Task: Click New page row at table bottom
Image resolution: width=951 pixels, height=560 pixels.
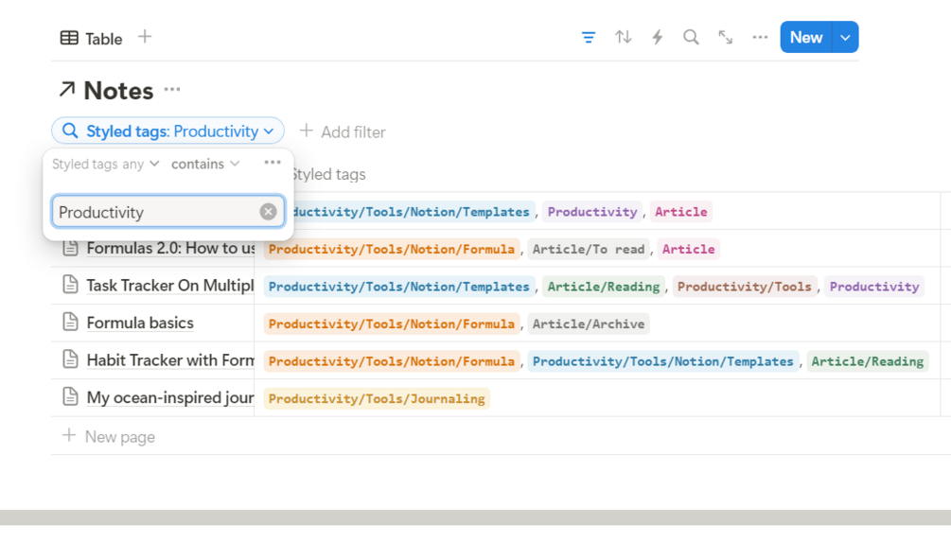Action: point(119,436)
